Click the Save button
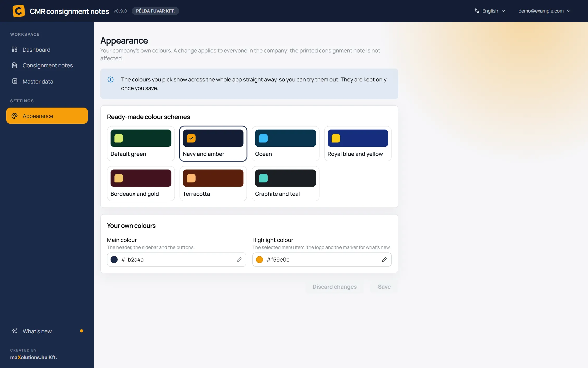Image resolution: width=588 pixels, height=368 pixels. tap(384, 287)
